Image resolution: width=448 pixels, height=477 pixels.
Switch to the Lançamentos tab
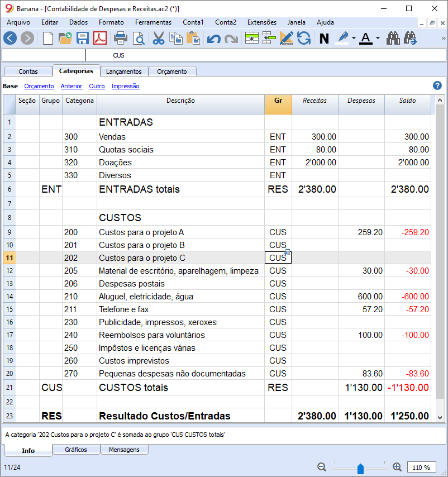point(124,71)
